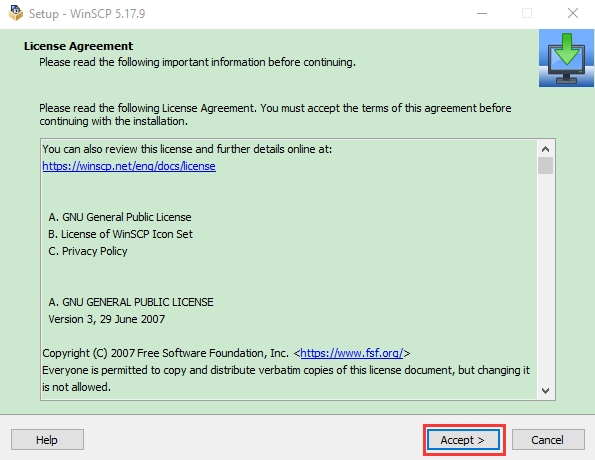Click the license scrollbar down arrow
This screenshot has width=595, height=460.
coord(545,391)
